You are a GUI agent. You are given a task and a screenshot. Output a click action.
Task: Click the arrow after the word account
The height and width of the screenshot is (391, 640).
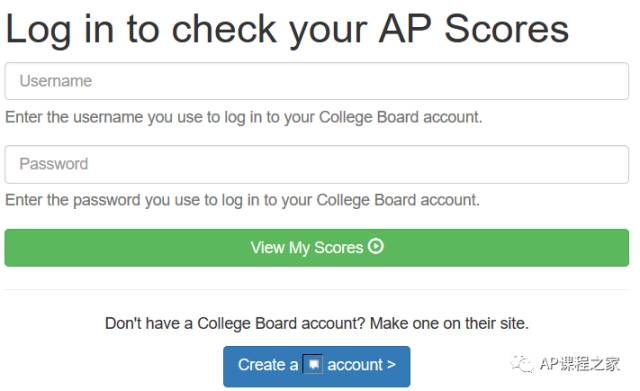point(391,364)
